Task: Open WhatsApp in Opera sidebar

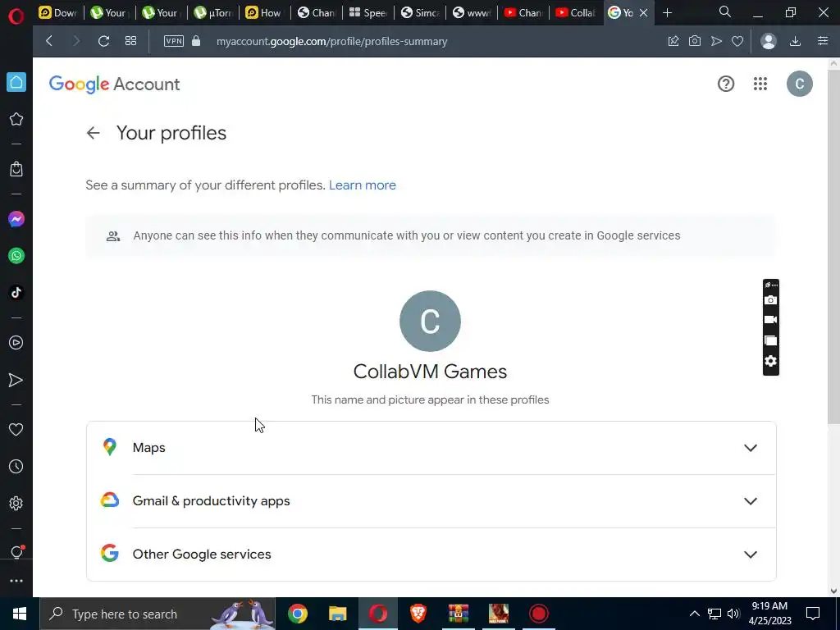Action: coord(16,256)
